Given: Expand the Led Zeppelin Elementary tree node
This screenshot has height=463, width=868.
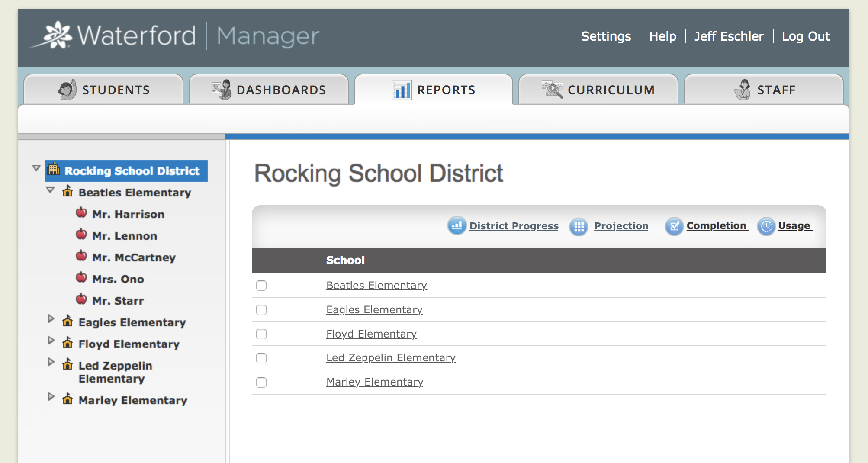Looking at the screenshot, I should coord(51,362).
